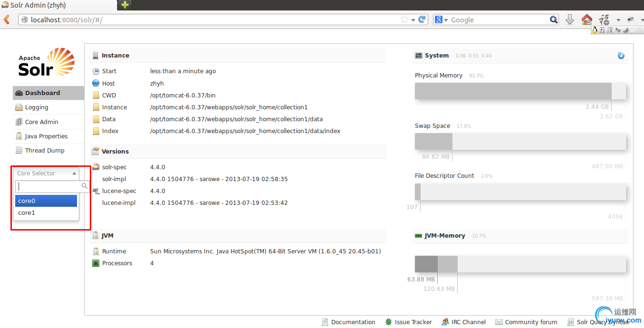This screenshot has width=644, height=328.
Task: Click the bug add-on toolbar icon
Action: point(630,19)
